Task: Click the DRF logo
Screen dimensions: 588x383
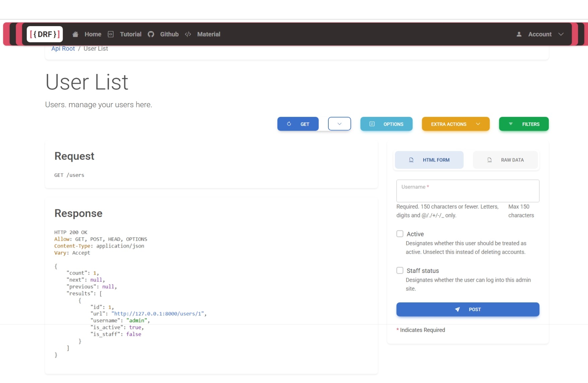Action: tap(45, 34)
